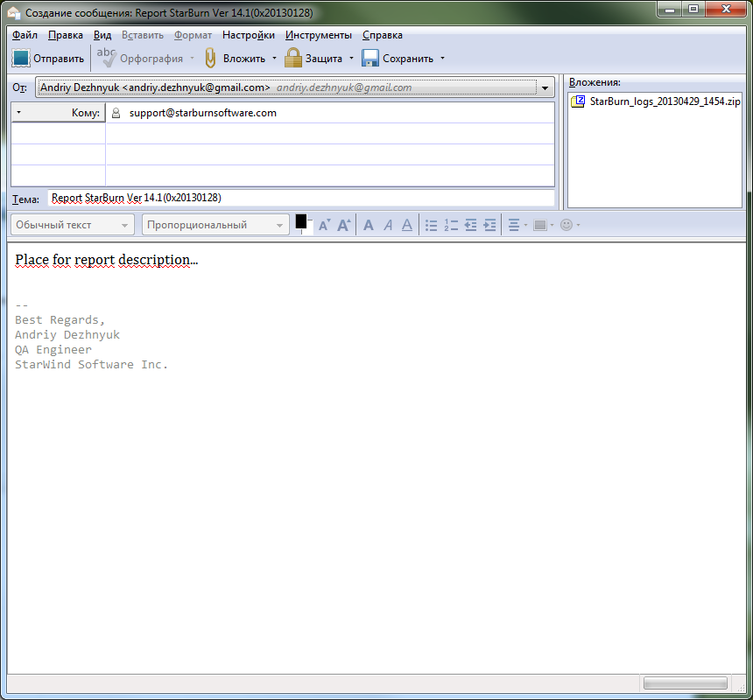Screen dimensions: 753x700
Task: Click the zip attachment file icon
Action: point(578,101)
